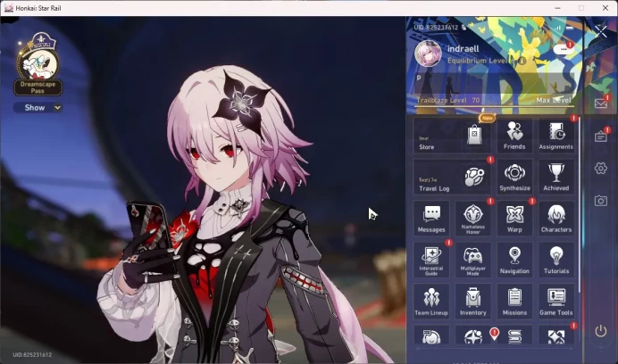
Task: Open the Friends menu
Action: coord(514,136)
